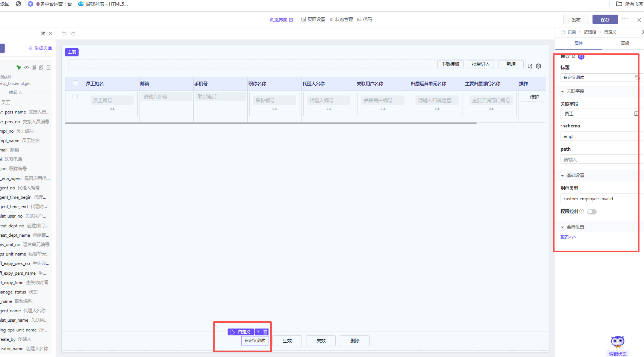The image size is (644, 357).
Task: Collapse the 基础设置 section
Action: [562, 175]
